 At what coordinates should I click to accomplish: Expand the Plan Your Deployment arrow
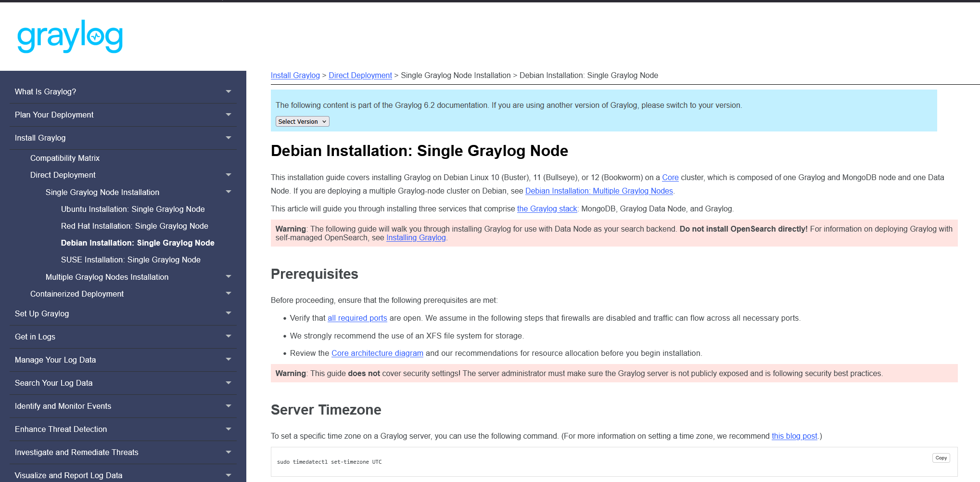pos(229,115)
